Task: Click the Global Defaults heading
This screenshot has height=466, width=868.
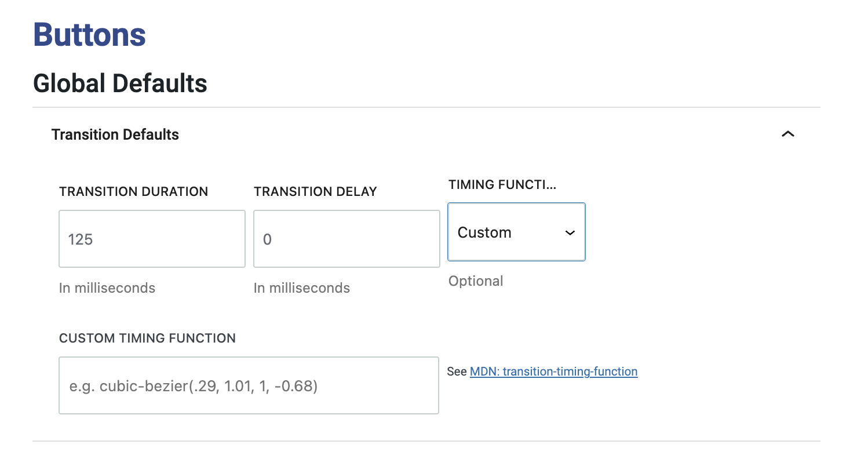Action: [x=120, y=83]
